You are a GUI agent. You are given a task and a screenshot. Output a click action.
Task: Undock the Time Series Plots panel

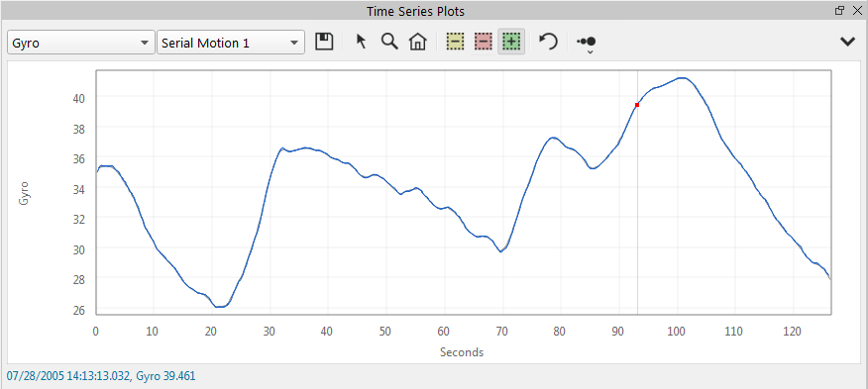(x=840, y=10)
